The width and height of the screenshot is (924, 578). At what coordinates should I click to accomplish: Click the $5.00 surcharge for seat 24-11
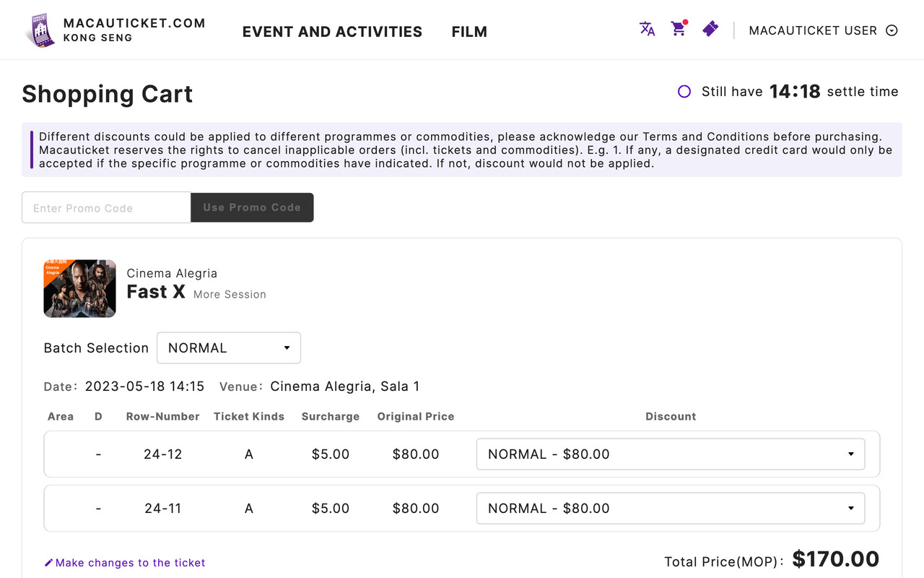(331, 509)
